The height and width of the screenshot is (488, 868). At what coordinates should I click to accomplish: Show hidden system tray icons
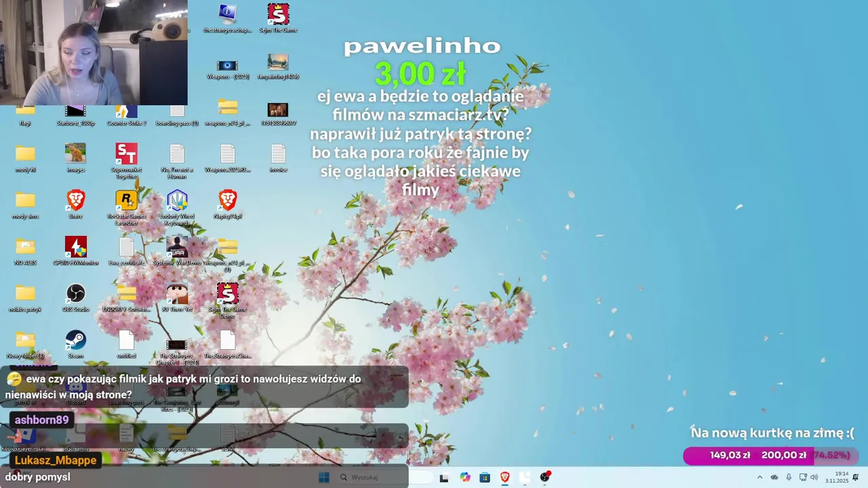pyautogui.click(x=759, y=477)
